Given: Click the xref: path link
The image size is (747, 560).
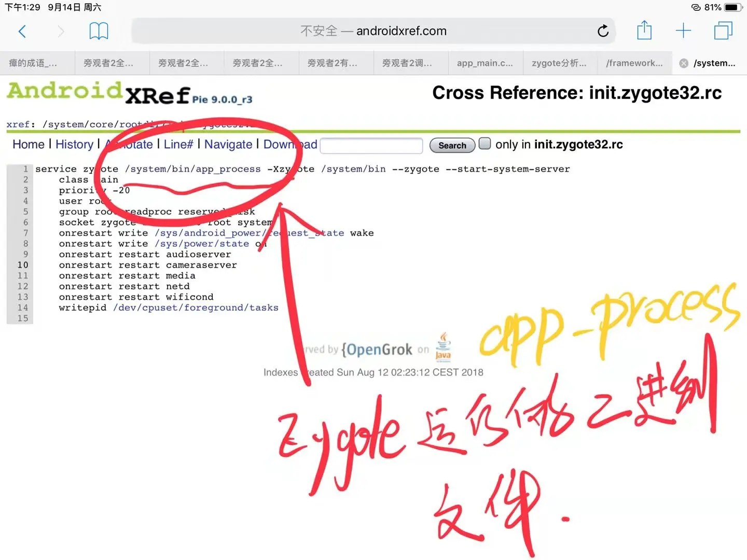Looking at the screenshot, I should point(18,124).
